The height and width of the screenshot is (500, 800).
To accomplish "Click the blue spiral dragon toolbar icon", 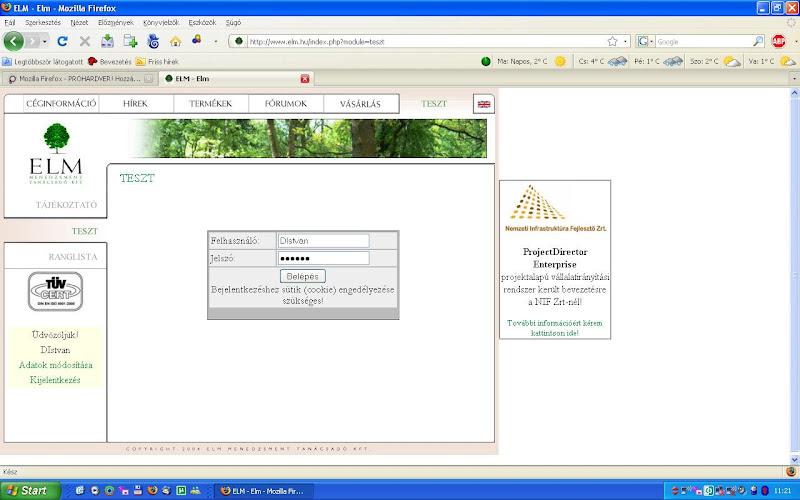I will click(153, 41).
